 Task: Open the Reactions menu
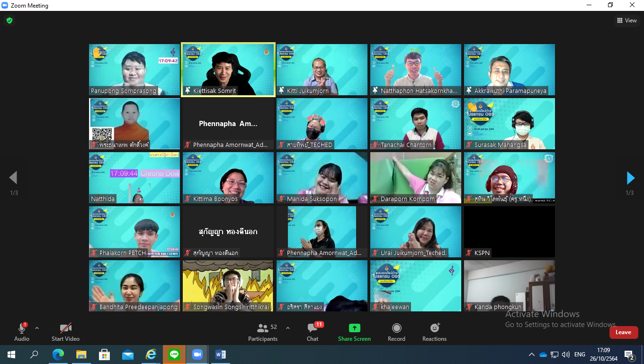tap(434, 332)
